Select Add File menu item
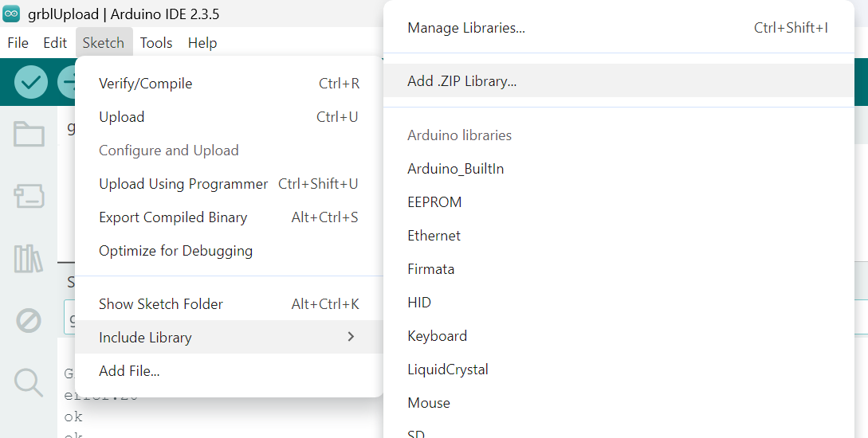Image resolution: width=868 pixels, height=438 pixels. pyautogui.click(x=129, y=371)
